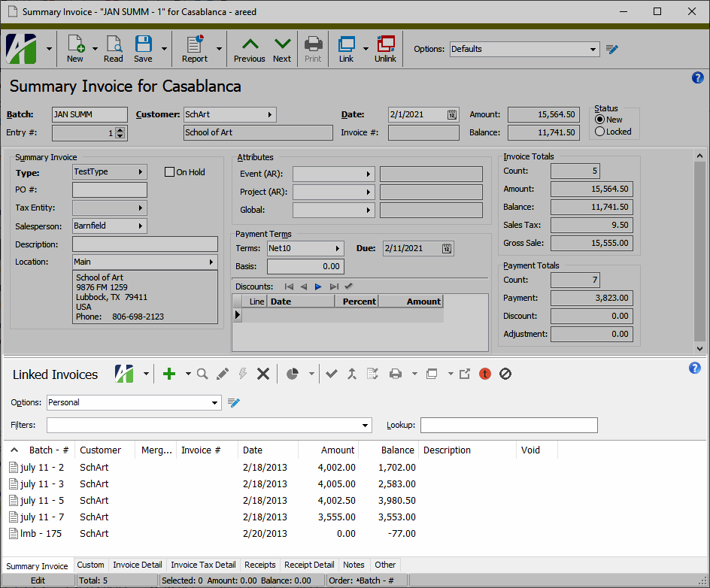710x588 pixels.
Task: Click the green plus to add linked invoice
Action: point(169,374)
